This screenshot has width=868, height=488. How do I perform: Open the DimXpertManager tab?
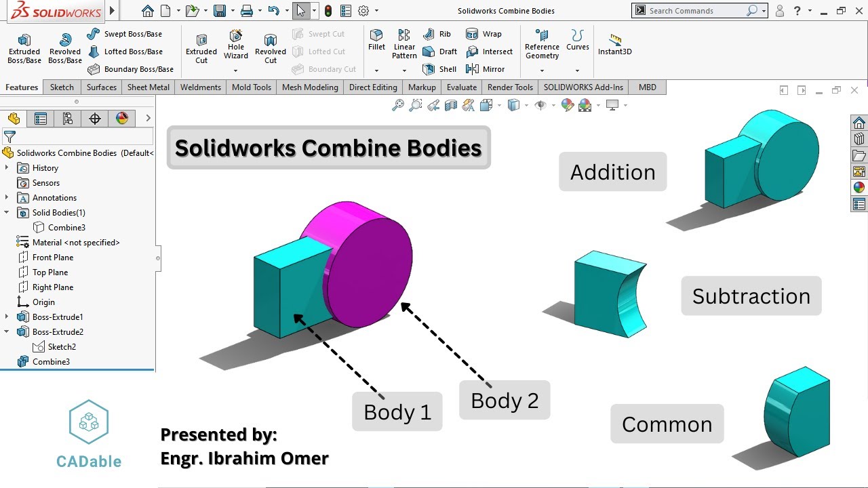coord(95,119)
